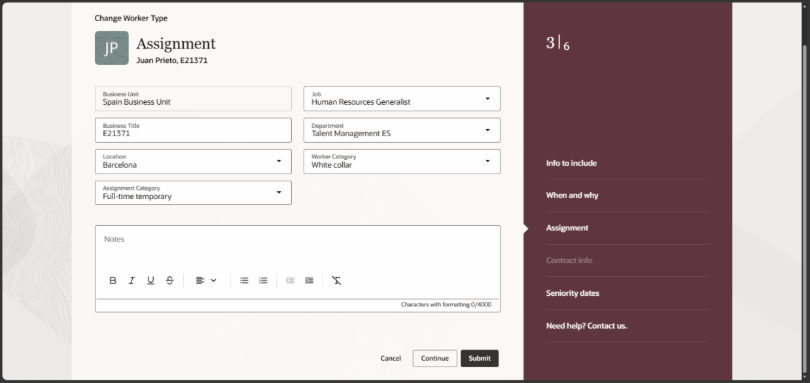Toggle italic formatting in Notes toolbar
Image resolution: width=810 pixels, height=383 pixels.
(x=132, y=281)
